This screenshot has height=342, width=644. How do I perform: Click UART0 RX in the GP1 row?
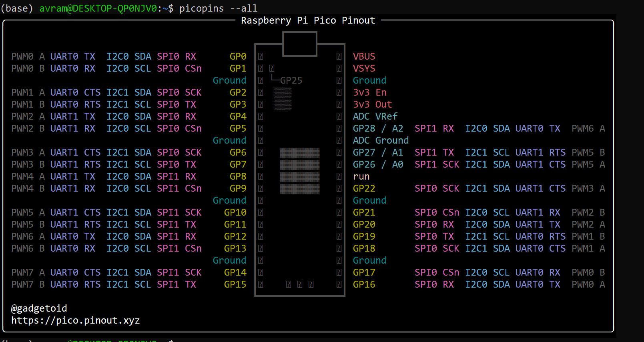click(73, 68)
